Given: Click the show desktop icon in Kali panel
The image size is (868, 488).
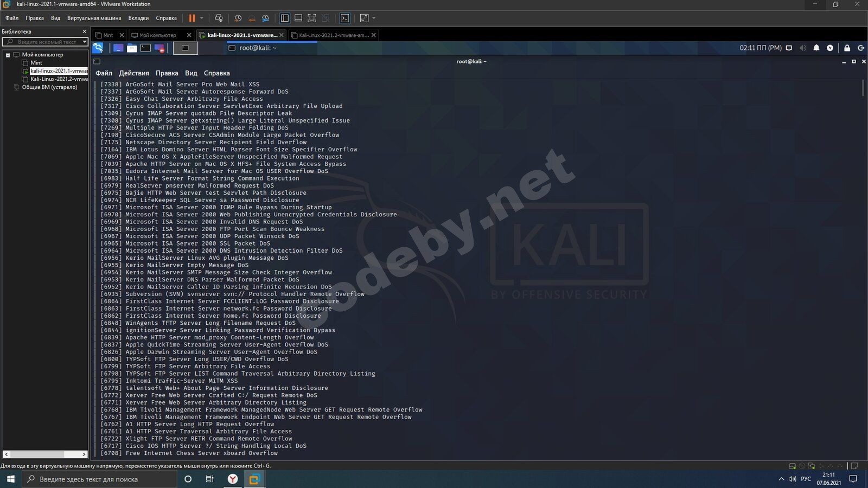Looking at the screenshot, I should pyautogui.click(x=118, y=48).
